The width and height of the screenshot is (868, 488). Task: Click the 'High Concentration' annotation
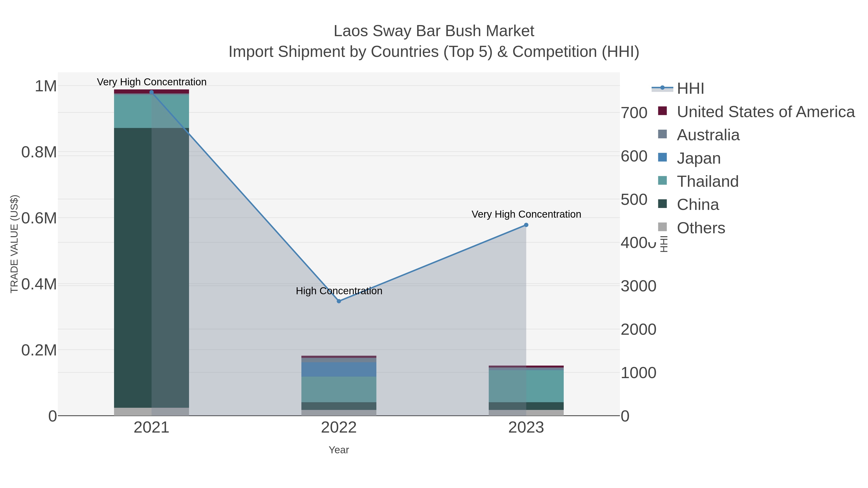tap(339, 291)
